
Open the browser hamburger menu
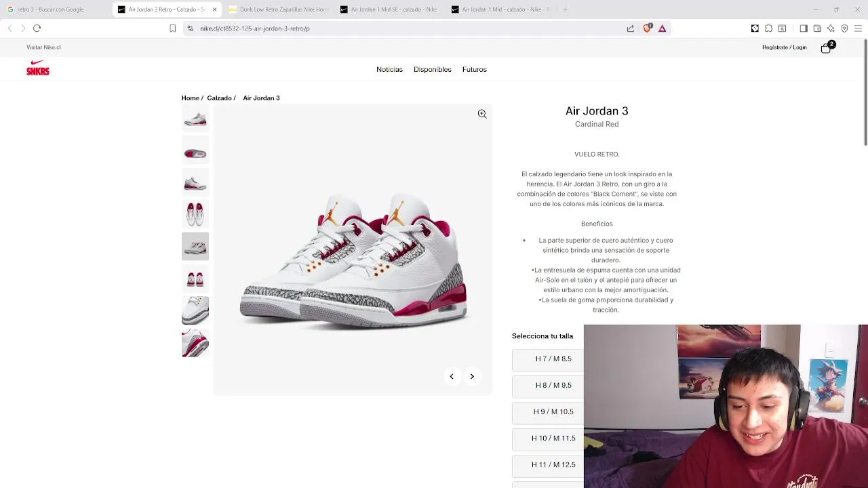(858, 28)
